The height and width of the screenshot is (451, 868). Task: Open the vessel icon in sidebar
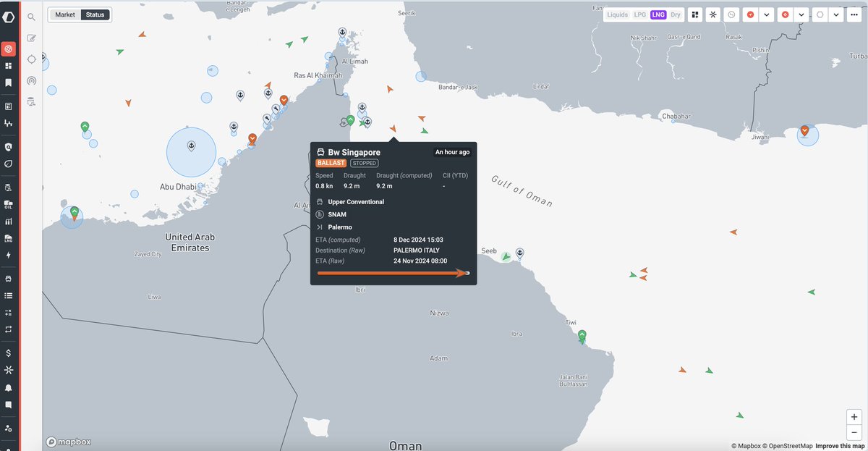tap(9, 278)
